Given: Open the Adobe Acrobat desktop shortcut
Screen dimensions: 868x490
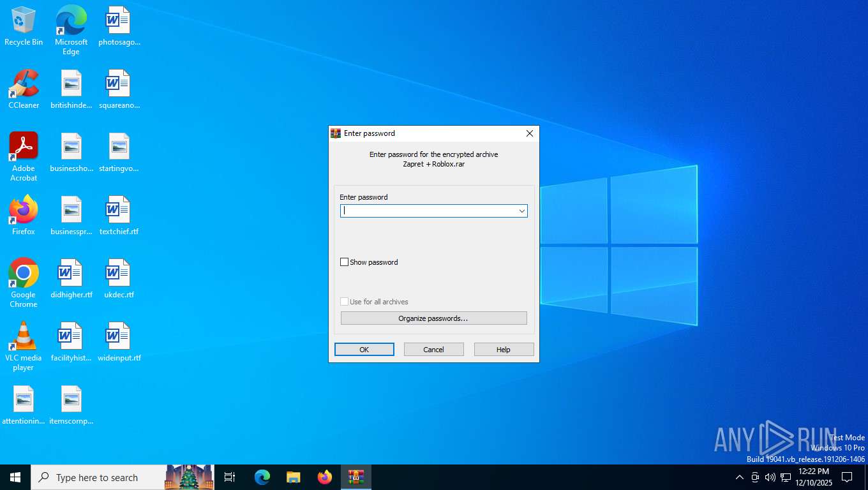Looking at the screenshot, I should pos(24,156).
